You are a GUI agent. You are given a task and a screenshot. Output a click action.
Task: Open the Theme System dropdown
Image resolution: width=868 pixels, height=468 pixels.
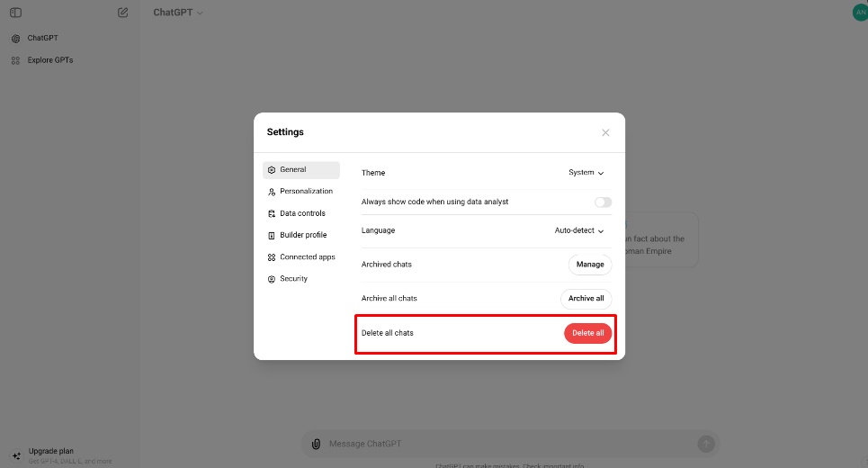586,173
